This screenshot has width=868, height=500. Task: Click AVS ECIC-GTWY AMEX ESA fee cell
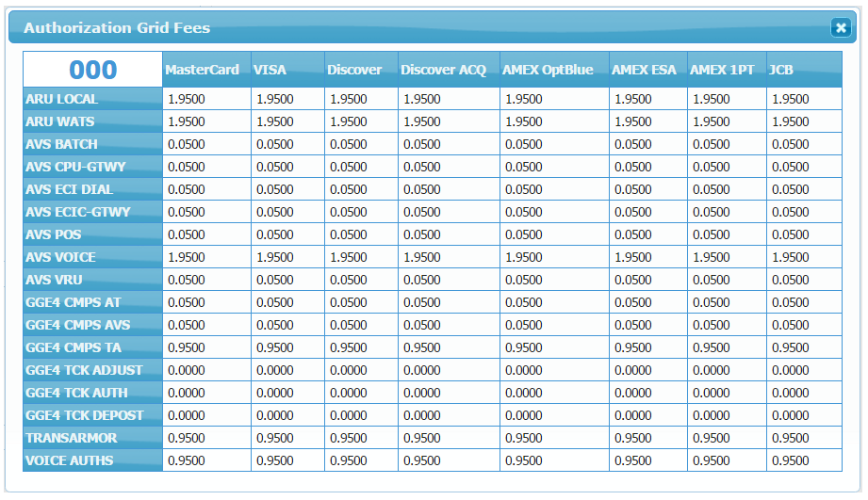(x=648, y=213)
